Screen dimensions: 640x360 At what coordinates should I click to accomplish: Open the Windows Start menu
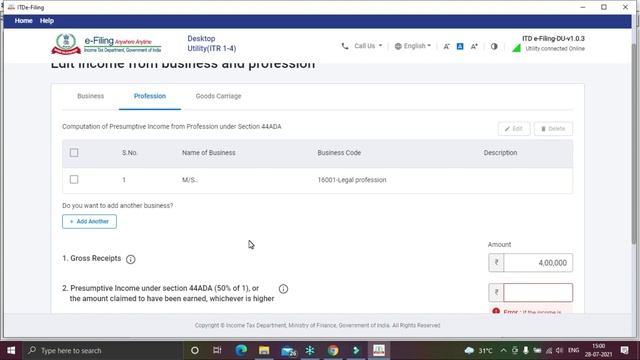(11, 350)
